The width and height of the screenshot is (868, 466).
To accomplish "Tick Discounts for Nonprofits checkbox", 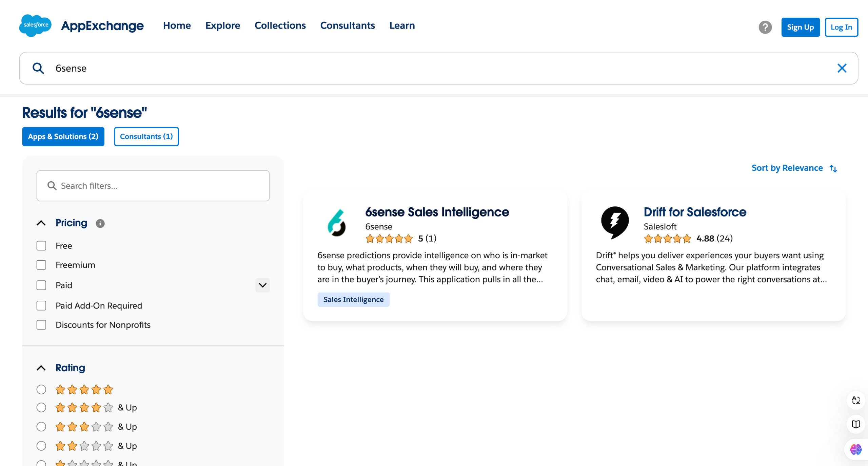I will click(x=41, y=325).
